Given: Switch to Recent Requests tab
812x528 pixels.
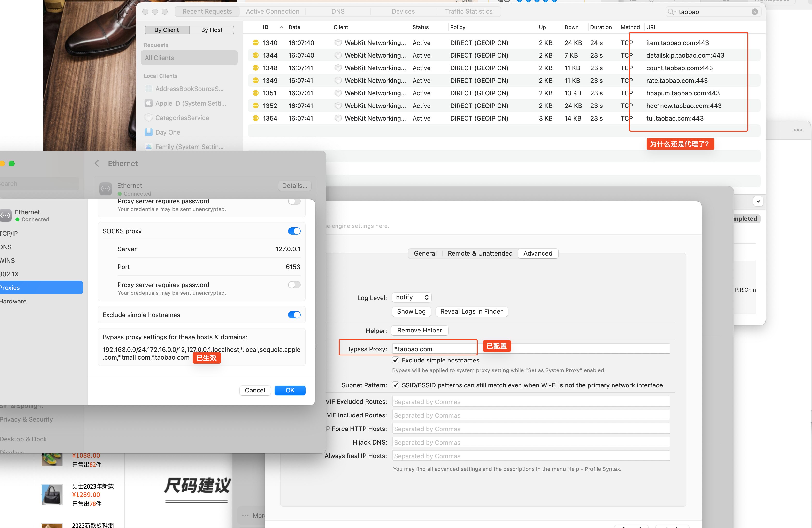Looking at the screenshot, I should (x=207, y=11).
